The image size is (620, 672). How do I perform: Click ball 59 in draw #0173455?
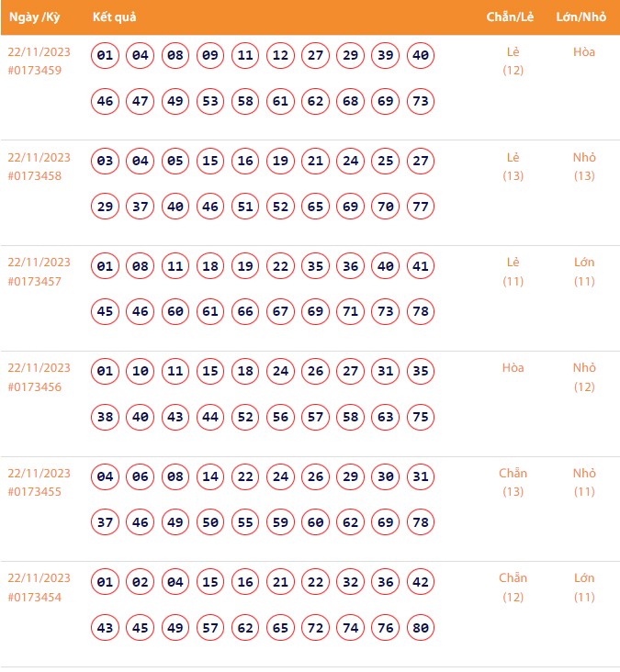pos(280,522)
